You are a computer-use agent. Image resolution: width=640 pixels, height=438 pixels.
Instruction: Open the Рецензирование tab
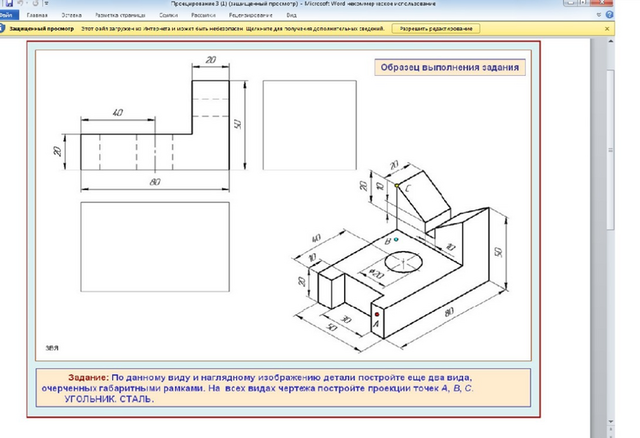tap(250, 15)
